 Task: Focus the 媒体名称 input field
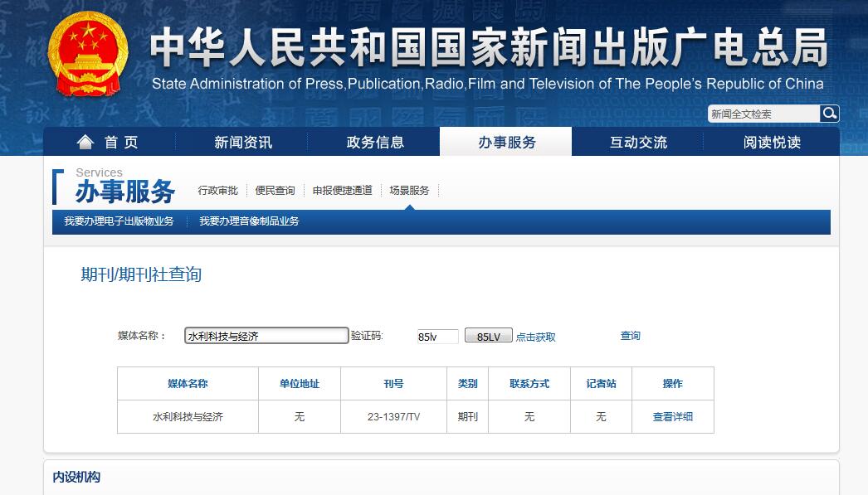pyautogui.click(x=266, y=336)
